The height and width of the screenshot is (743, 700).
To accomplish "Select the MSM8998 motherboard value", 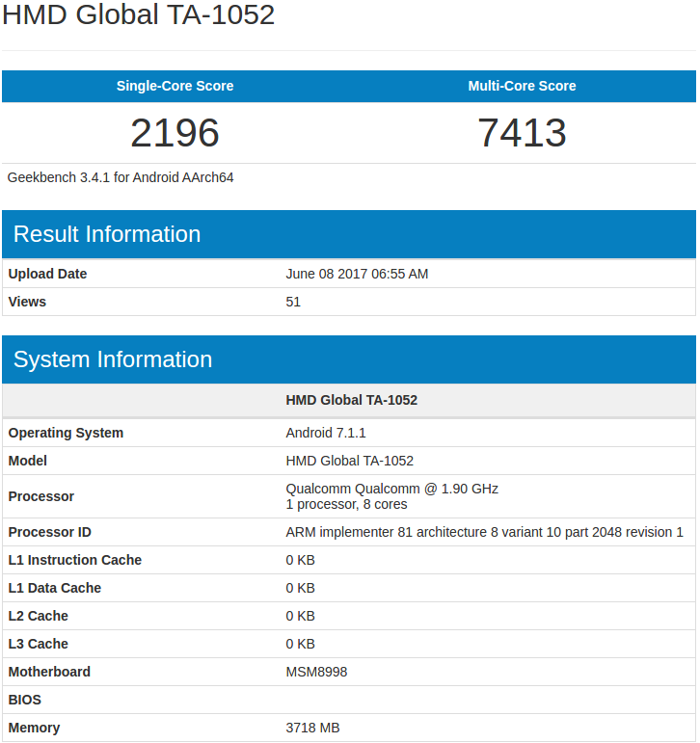I will pos(317,672).
